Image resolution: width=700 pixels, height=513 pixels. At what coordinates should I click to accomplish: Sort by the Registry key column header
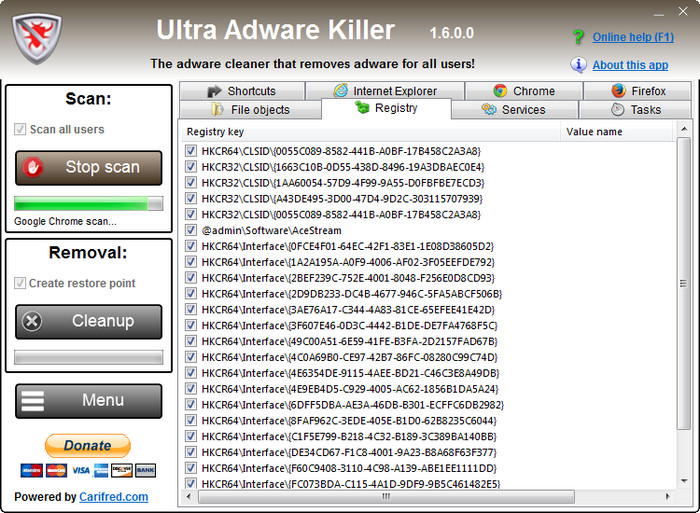pyautogui.click(x=371, y=132)
